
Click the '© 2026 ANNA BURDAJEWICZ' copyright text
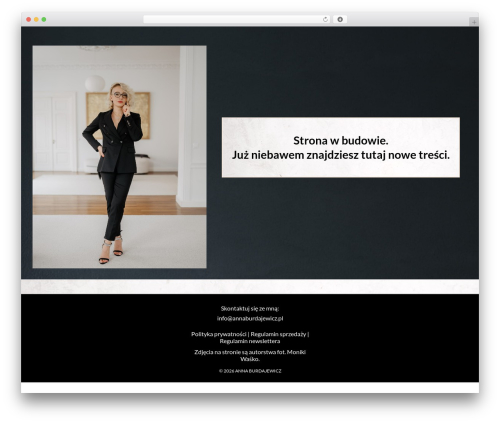tap(250, 371)
